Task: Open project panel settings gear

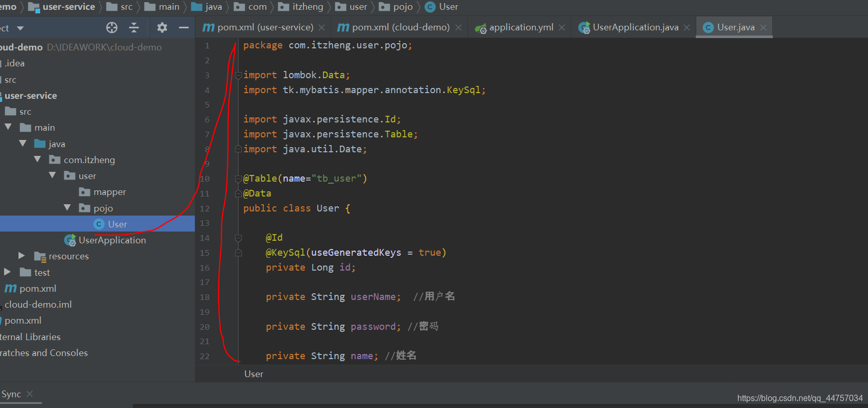Action: 162,28
